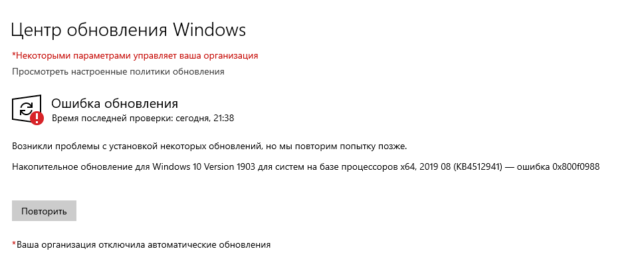The width and height of the screenshot is (644, 265).
Task: Click the update sync arrows icon
Action: pyautogui.click(x=27, y=109)
